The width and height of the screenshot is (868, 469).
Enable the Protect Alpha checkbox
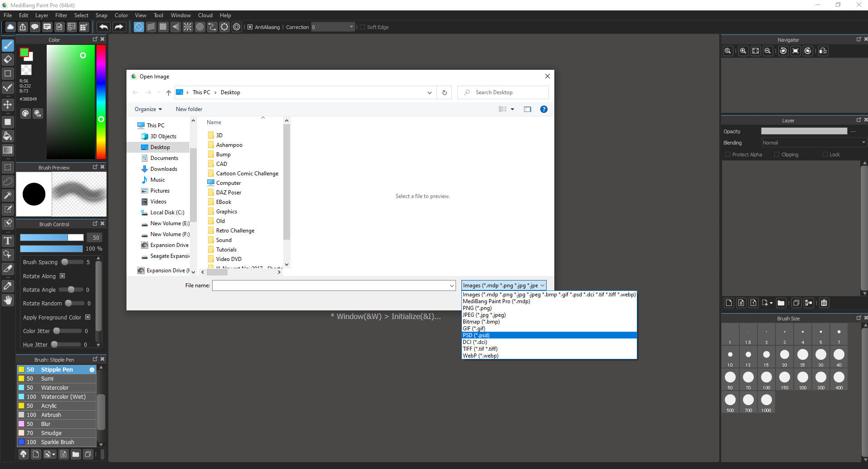coord(728,155)
